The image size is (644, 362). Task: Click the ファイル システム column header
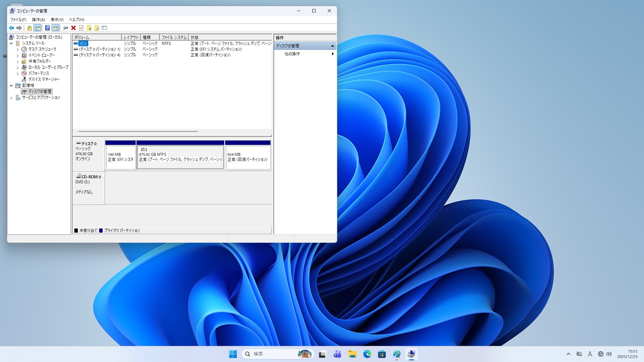(174, 37)
